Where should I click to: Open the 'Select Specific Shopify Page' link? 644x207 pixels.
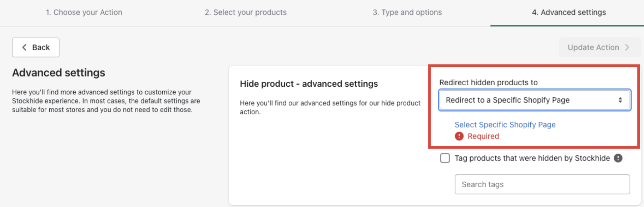pyautogui.click(x=505, y=125)
